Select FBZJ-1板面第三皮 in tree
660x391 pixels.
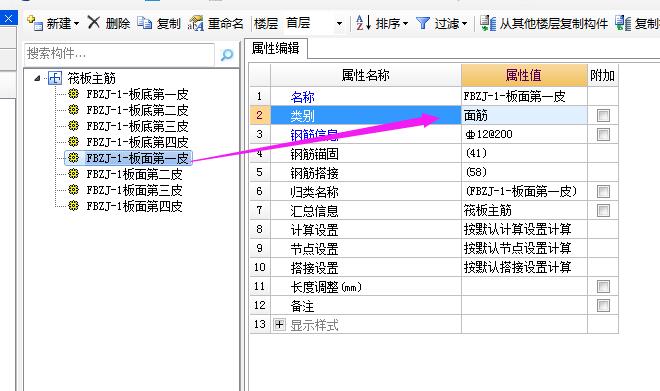coord(134,190)
